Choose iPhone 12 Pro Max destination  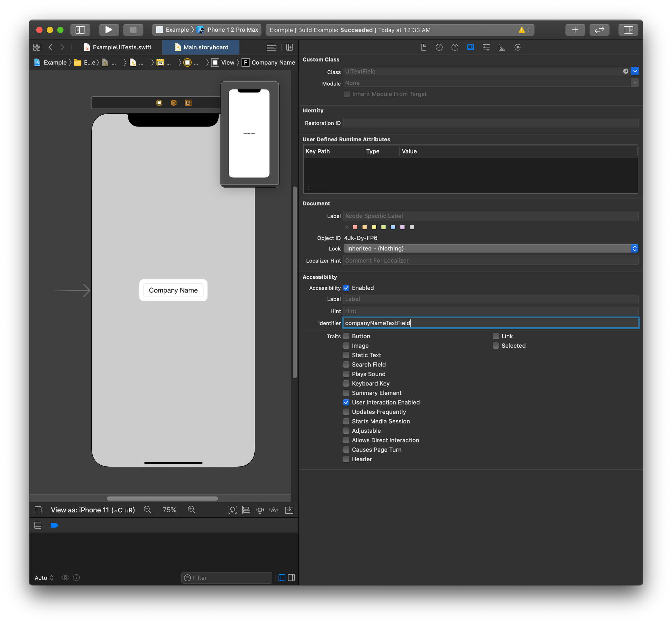(227, 30)
